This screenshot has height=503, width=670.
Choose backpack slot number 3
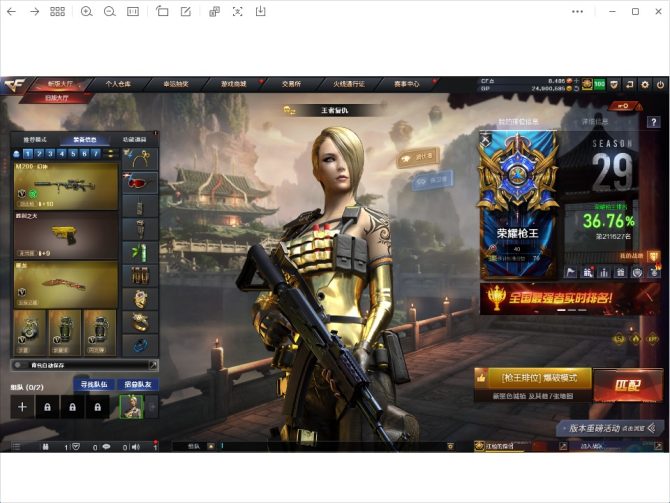[50, 153]
